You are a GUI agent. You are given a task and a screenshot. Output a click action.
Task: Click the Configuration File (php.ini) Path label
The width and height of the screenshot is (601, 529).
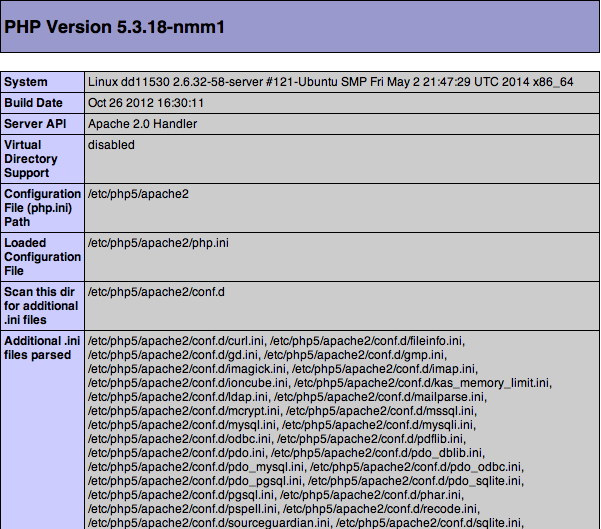pos(42,208)
